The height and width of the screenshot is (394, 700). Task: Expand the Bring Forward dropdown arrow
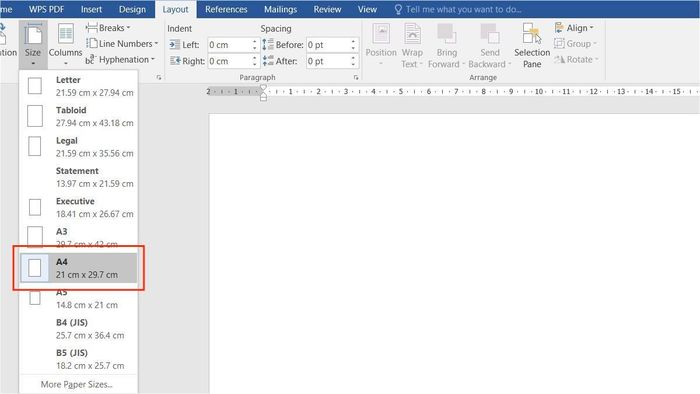463,64
